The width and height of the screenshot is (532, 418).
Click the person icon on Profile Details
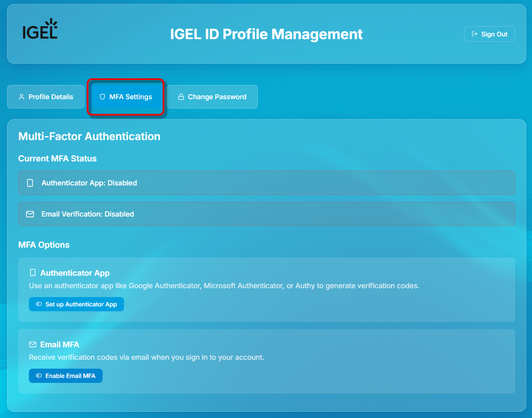(21, 97)
